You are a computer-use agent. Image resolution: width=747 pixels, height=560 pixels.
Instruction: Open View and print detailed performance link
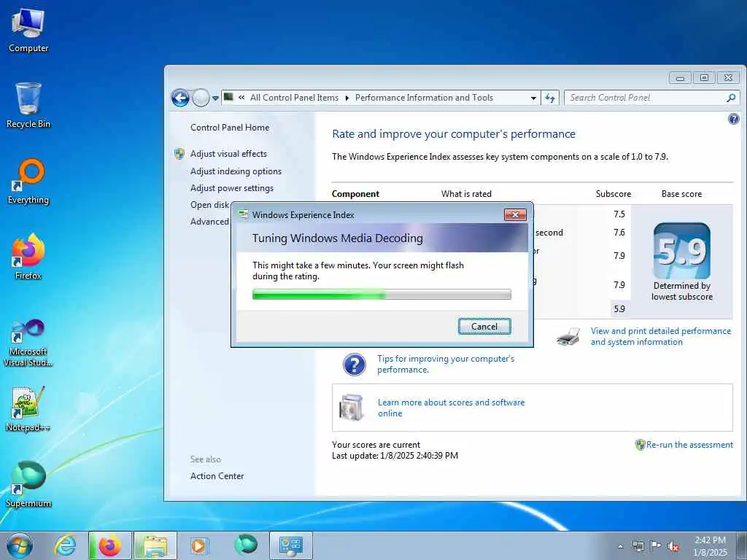pos(661,337)
